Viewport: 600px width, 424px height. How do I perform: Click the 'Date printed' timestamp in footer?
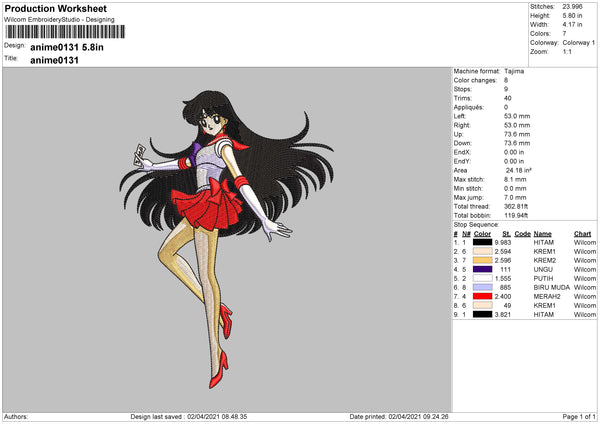click(399, 416)
